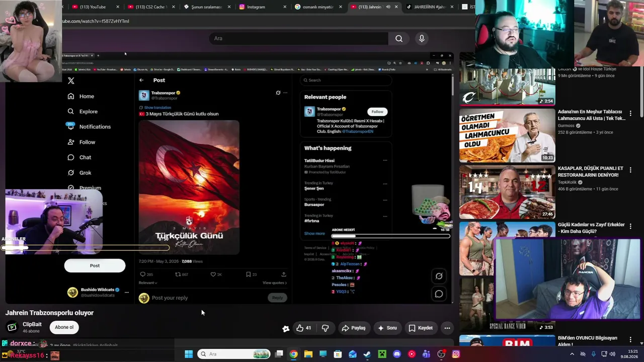The width and height of the screenshot is (644, 362).
Task: Open more options for Adana'nın En Meşhur Tablacısı video
Action: tap(630, 114)
